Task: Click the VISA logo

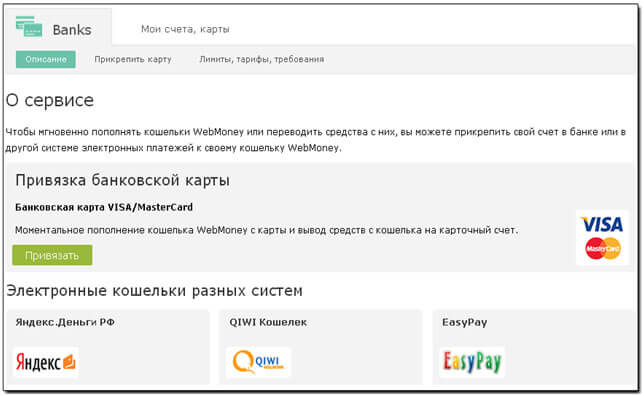Action: (602, 225)
